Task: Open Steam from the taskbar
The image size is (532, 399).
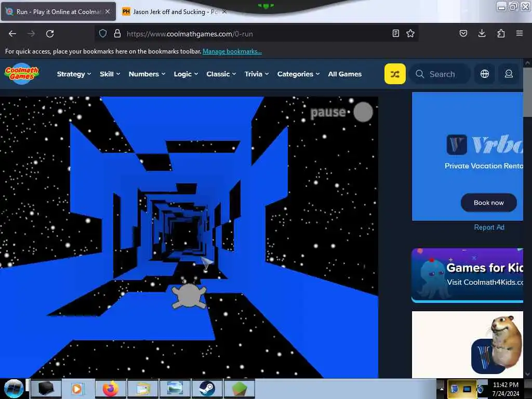Action: coord(207,389)
